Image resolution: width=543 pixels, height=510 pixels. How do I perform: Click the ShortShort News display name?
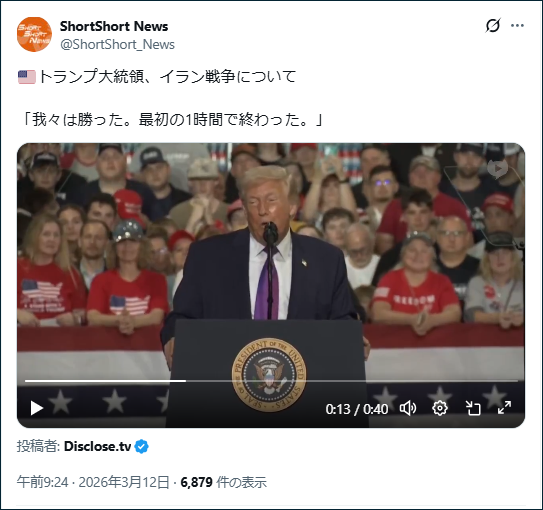(x=114, y=26)
